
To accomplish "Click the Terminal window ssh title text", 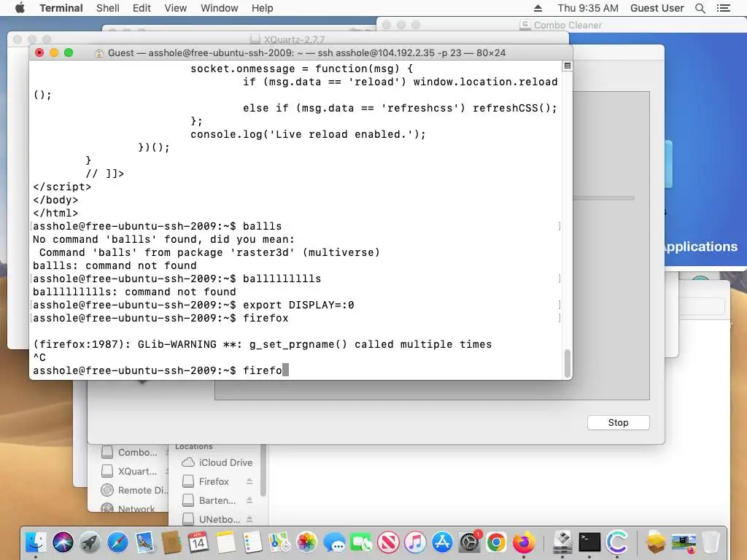I will click(307, 52).
